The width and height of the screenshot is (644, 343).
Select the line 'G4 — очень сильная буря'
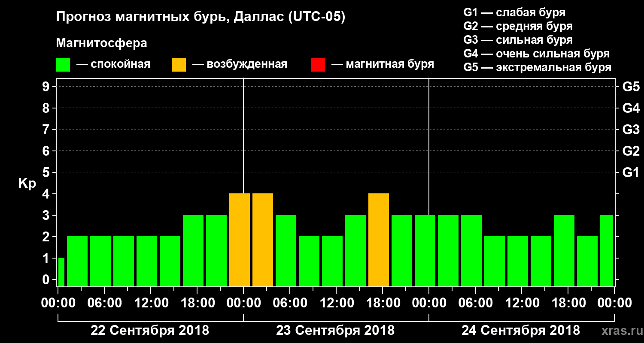click(x=537, y=54)
